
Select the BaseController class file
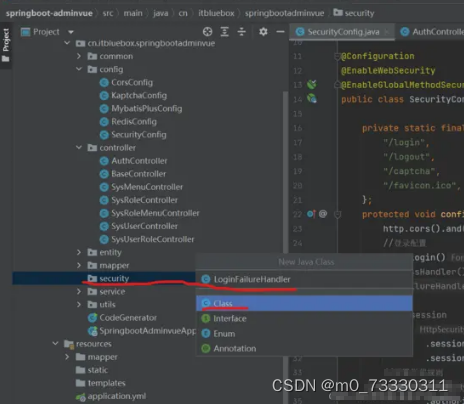(x=133, y=174)
